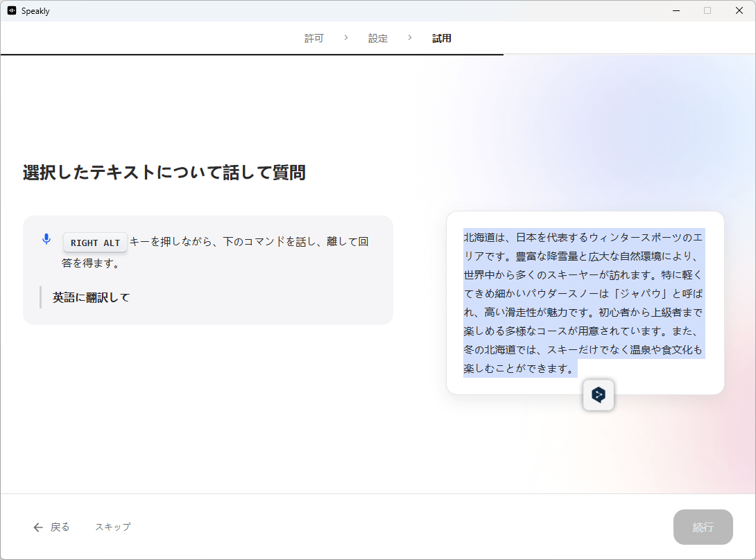Click the highlighted Hokkaido sample paragraph

583,302
